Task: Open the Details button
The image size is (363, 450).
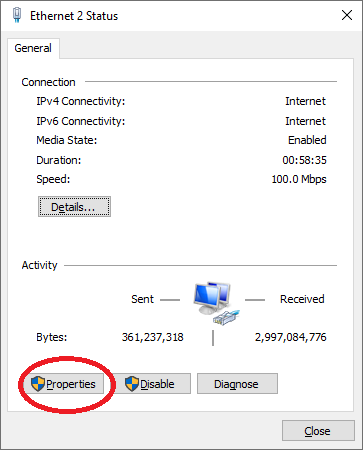Action: (x=74, y=207)
